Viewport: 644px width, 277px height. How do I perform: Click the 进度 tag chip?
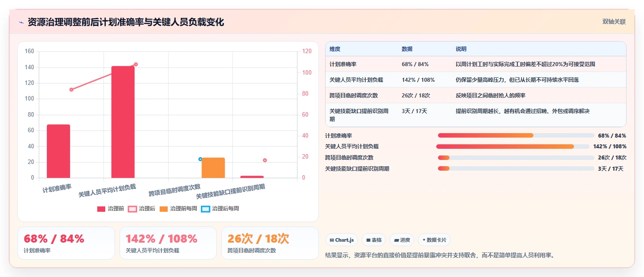click(402, 240)
